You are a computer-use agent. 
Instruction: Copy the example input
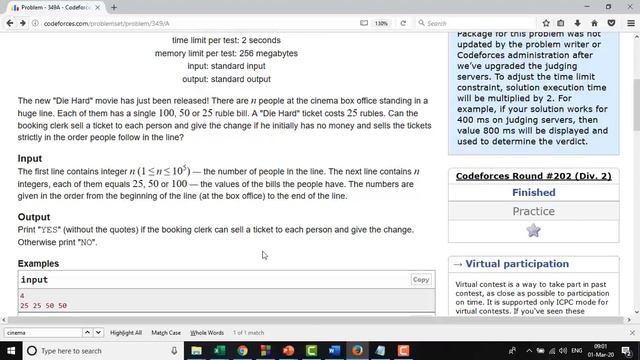tap(420, 280)
